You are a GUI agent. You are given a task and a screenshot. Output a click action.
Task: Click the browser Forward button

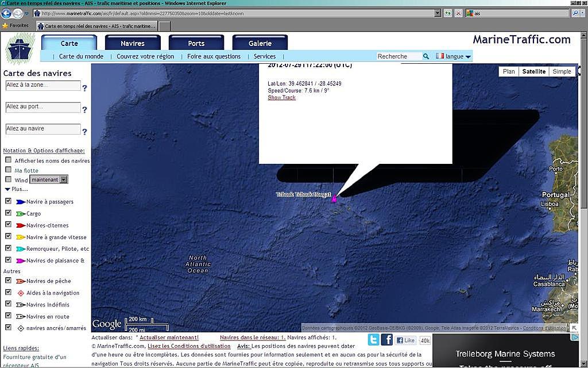point(18,13)
